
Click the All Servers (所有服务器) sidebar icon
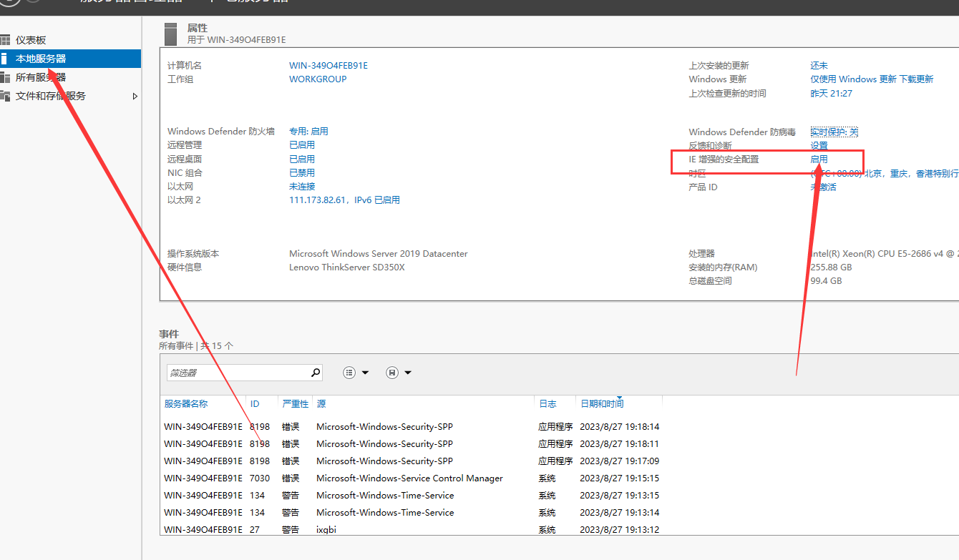pyautogui.click(x=5, y=77)
